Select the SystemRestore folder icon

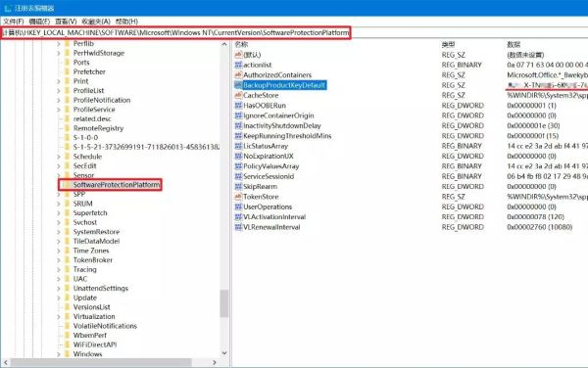pos(68,232)
